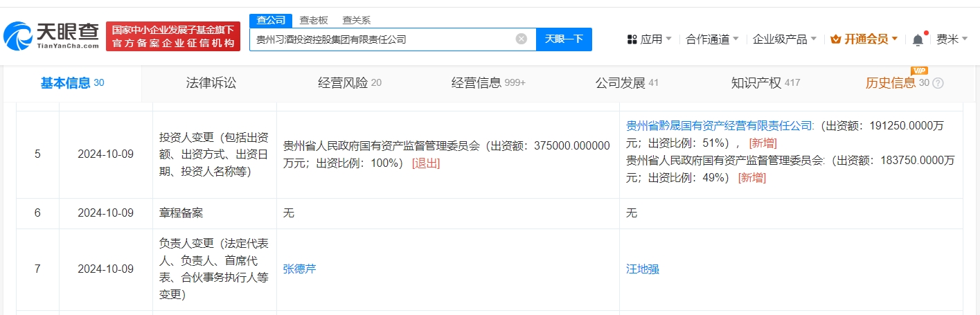Open 贵州省黔晟国有资产经营有限责任公司 link
980x315 pixels.
click(x=720, y=126)
